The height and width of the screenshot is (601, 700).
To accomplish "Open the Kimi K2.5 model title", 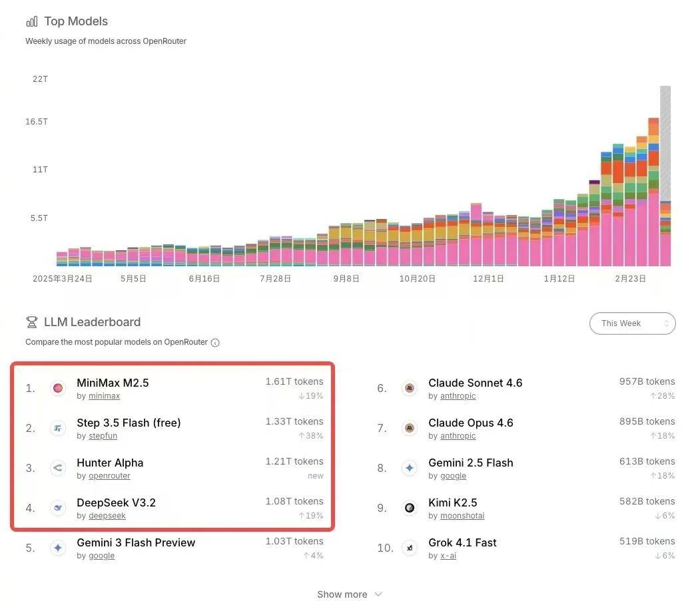I will [453, 503].
